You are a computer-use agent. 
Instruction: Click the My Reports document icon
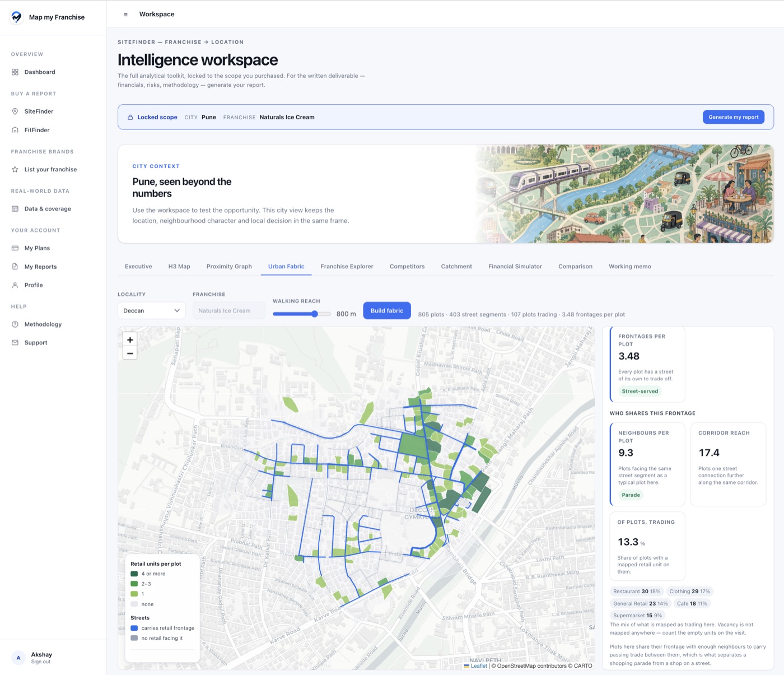(15, 267)
